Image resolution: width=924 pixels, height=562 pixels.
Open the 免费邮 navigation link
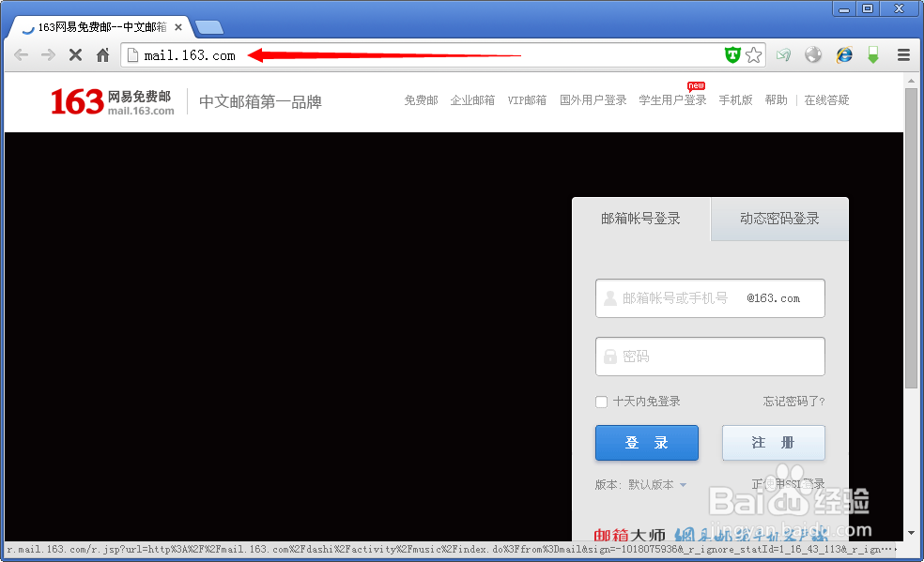(421, 100)
